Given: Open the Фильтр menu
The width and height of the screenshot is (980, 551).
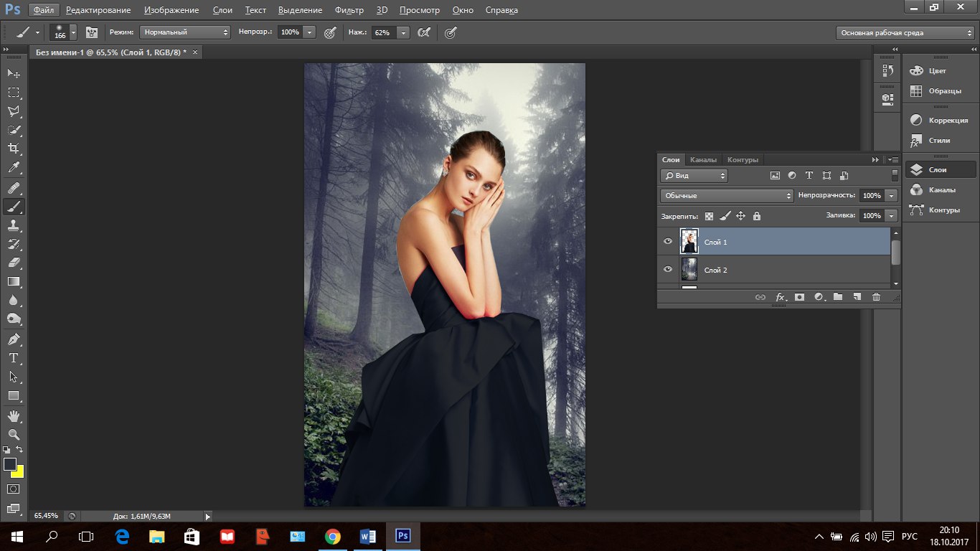Looking at the screenshot, I should click(x=349, y=10).
